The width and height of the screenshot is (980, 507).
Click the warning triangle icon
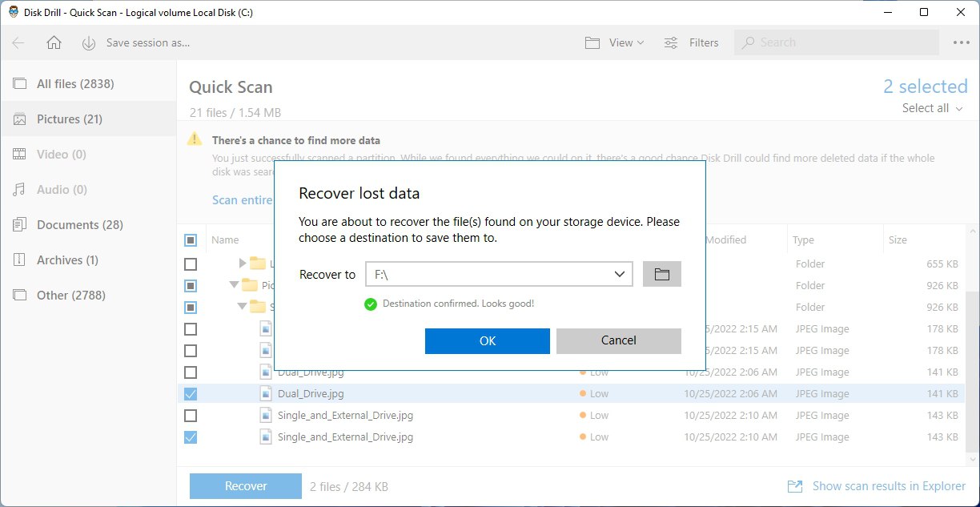195,139
